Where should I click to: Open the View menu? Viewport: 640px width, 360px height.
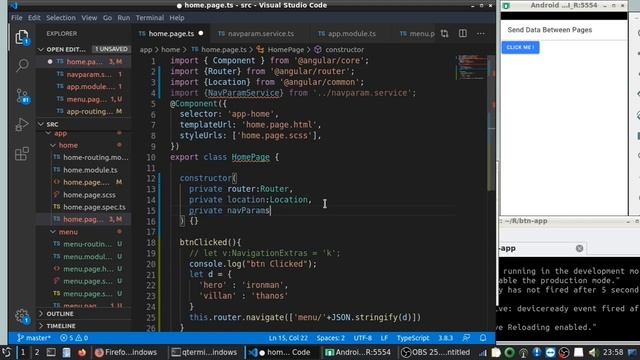point(89,18)
